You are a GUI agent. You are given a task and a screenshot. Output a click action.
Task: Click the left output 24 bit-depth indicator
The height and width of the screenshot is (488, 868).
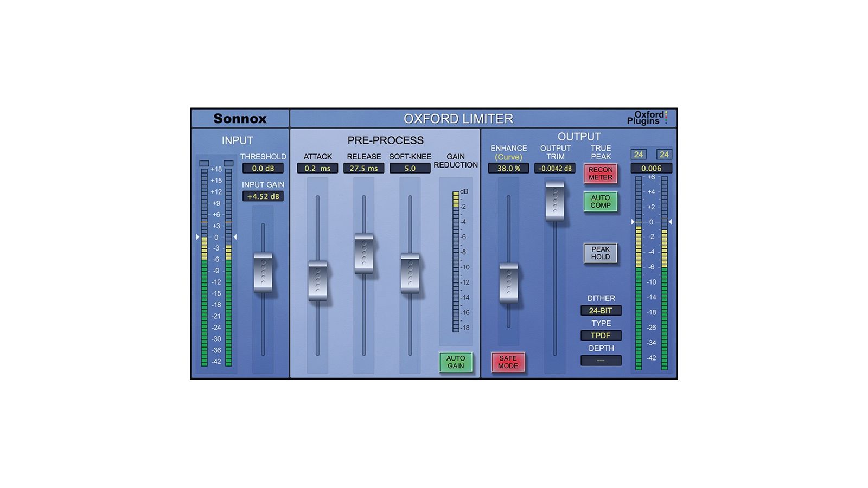click(639, 155)
